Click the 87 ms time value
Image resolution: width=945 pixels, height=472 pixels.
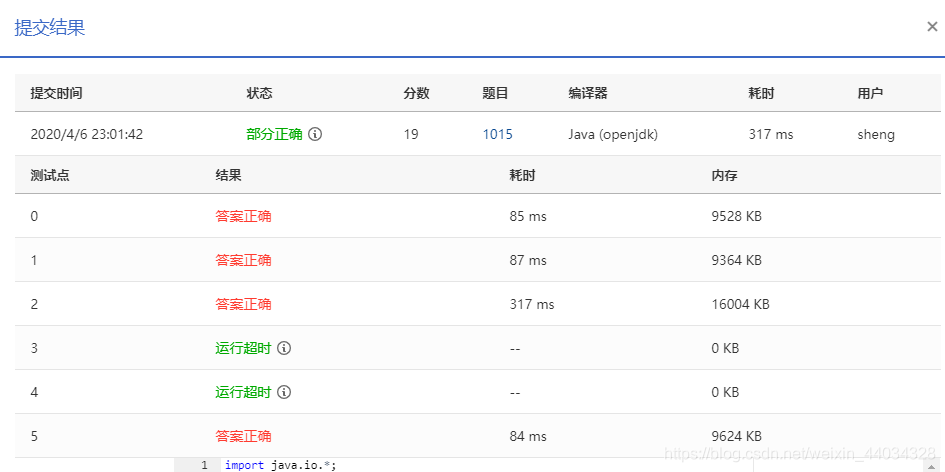pos(528,260)
